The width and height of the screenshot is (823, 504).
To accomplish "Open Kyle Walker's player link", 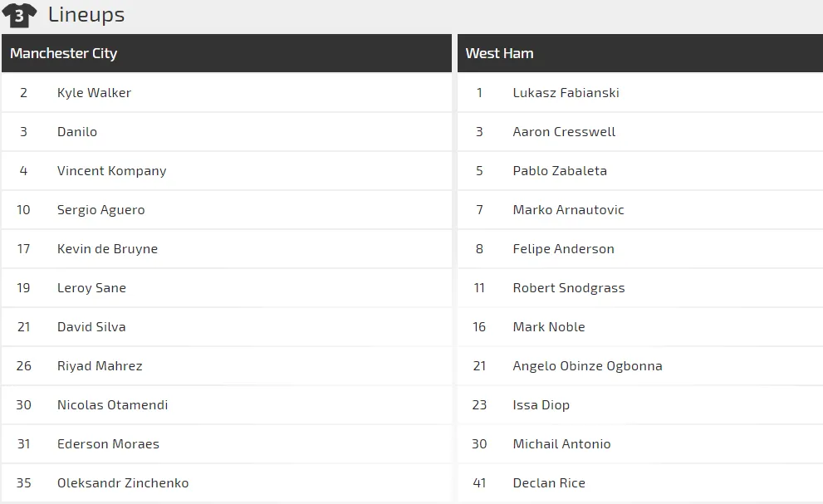I will pos(94,93).
